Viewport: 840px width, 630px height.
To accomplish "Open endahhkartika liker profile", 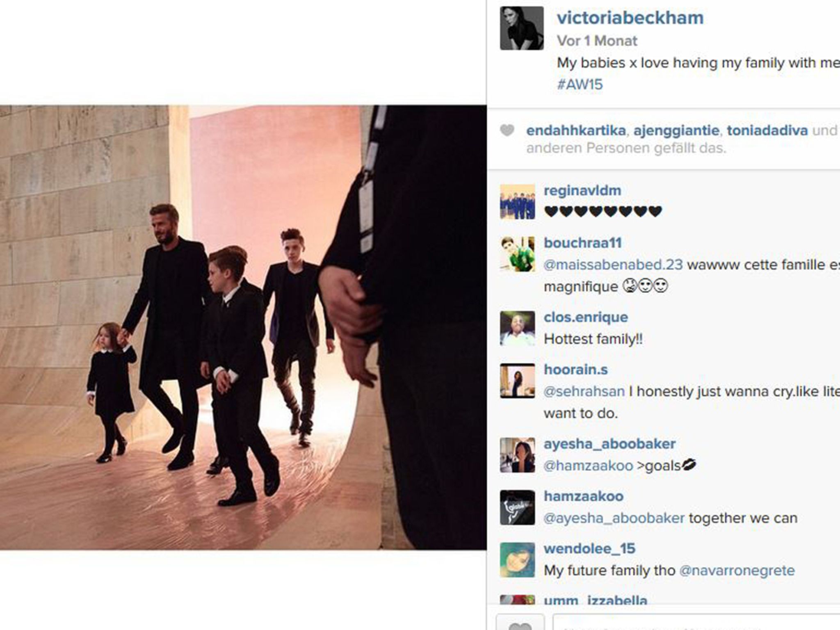I will coord(576,130).
